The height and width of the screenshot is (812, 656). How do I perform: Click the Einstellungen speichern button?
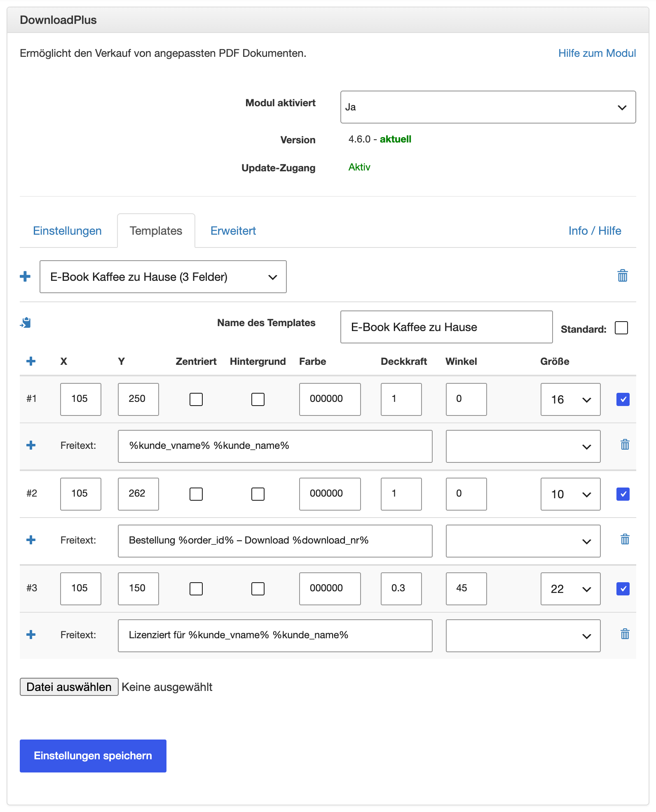(93, 756)
